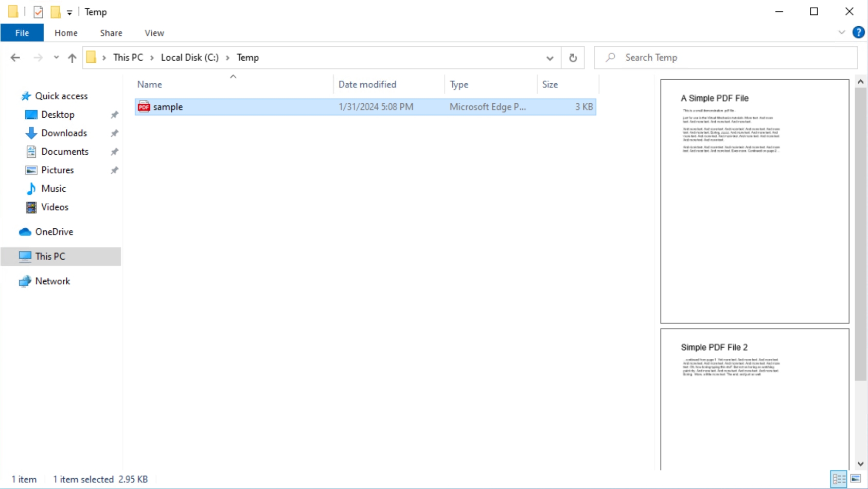Image resolution: width=868 pixels, height=489 pixels.
Task: Click the Properties quick access toolbar icon
Action: pos(38,12)
